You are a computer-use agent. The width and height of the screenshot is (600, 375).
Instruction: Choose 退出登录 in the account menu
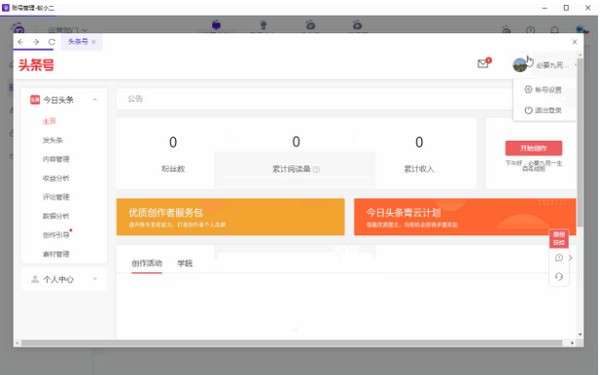(x=543, y=110)
